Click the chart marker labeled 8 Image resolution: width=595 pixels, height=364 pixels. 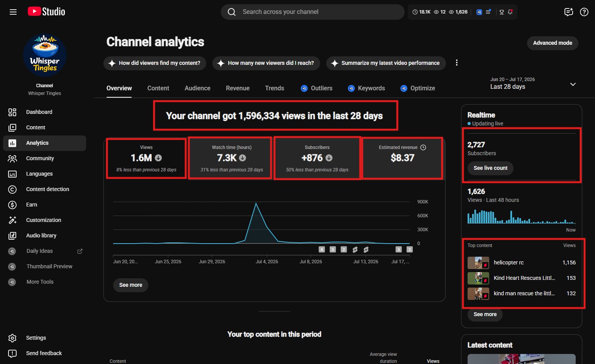click(322, 249)
